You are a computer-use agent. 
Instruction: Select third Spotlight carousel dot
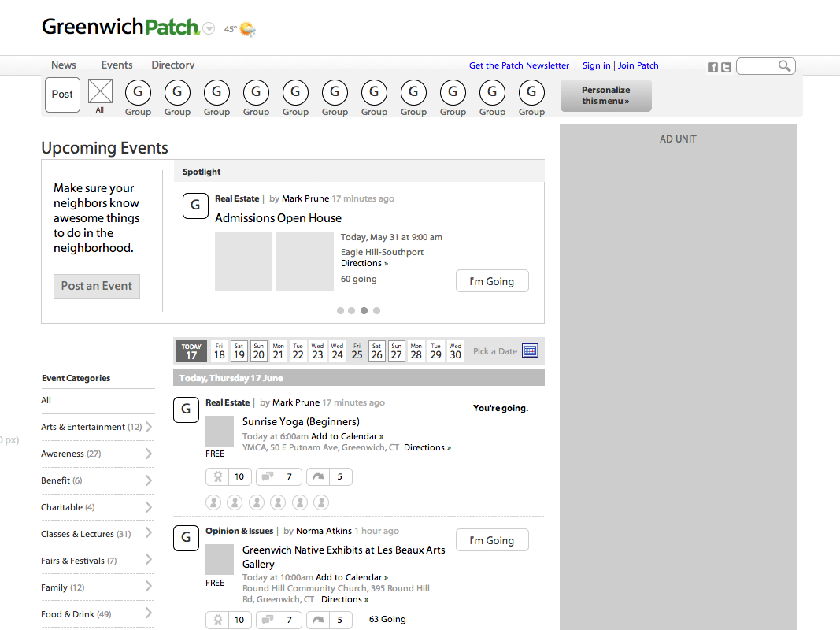point(364,311)
